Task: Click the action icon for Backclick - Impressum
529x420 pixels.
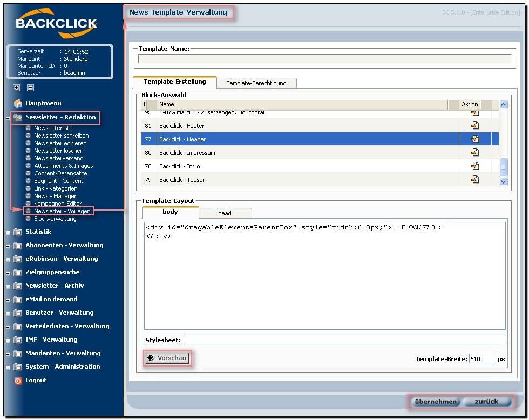Action: coord(475,153)
